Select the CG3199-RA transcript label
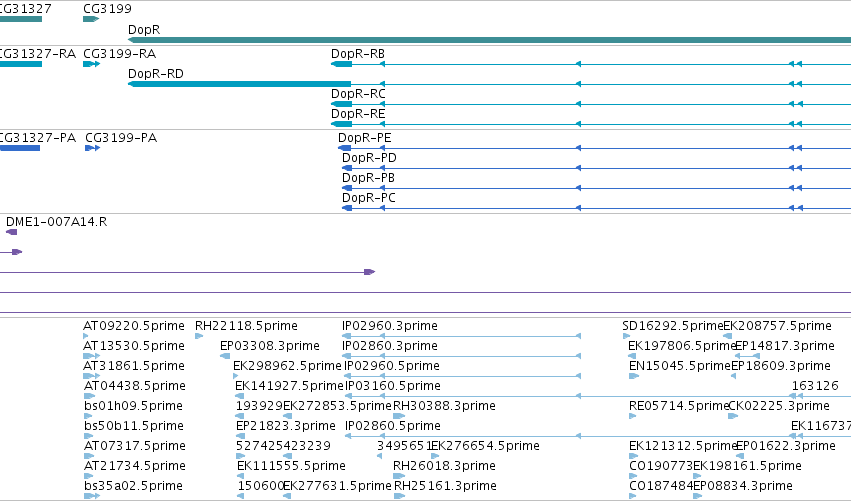This screenshot has height=501, width=851. [x=119, y=54]
